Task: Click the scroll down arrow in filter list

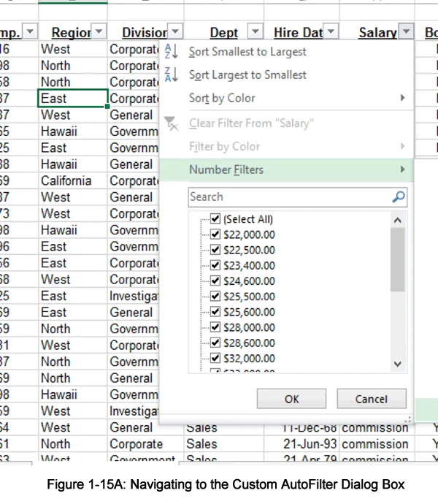Action: pyautogui.click(x=398, y=364)
